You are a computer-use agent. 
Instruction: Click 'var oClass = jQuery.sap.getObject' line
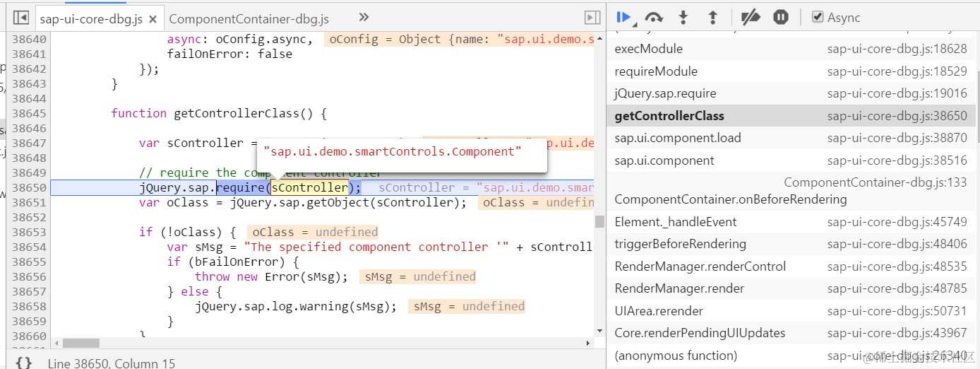coord(303,202)
